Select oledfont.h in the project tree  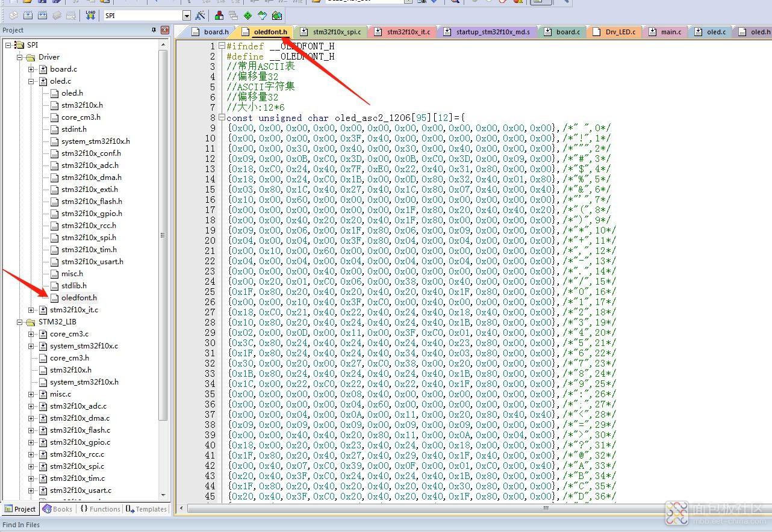coord(79,298)
